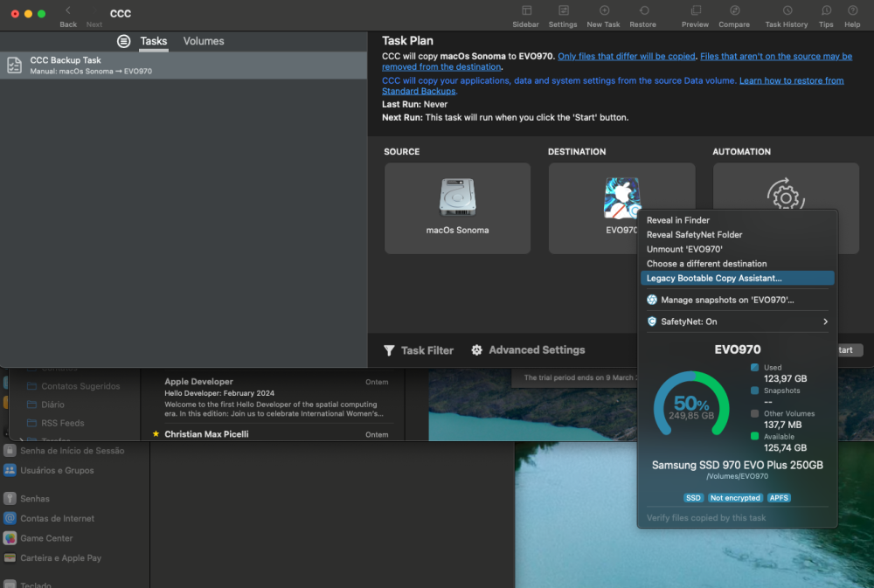Image resolution: width=874 pixels, height=588 pixels.
Task: Click the Task Filter button
Action: point(419,350)
